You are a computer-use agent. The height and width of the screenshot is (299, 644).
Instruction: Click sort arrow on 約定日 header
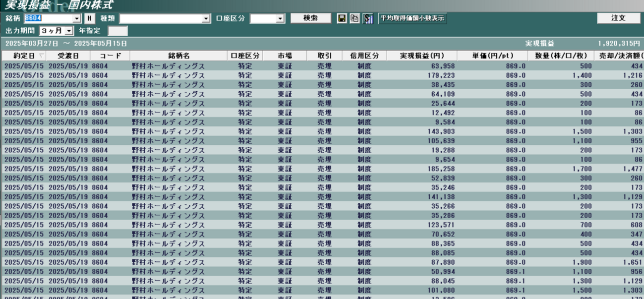click(42, 56)
